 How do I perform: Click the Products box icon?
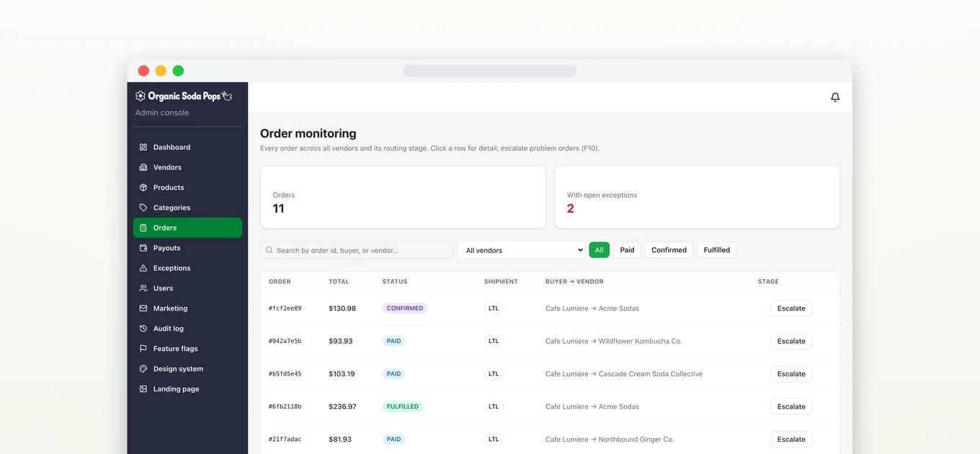pos(143,187)
